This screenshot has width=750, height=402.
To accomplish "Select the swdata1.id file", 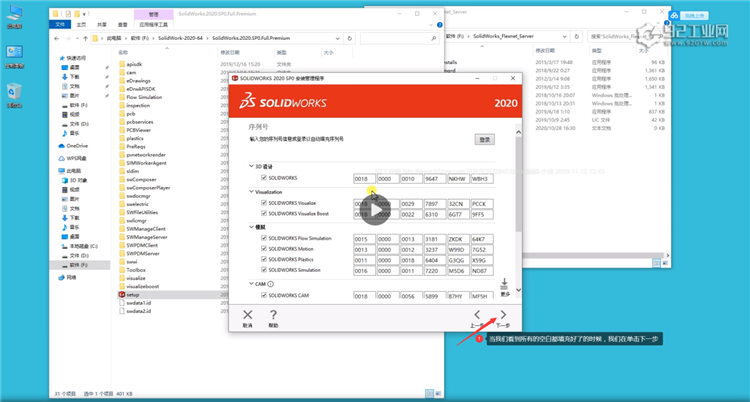I will pos(138,303).
